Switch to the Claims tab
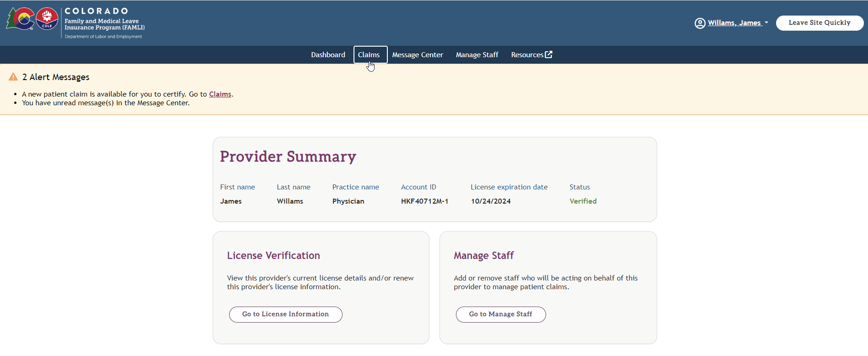 click(x=370, y=54)
